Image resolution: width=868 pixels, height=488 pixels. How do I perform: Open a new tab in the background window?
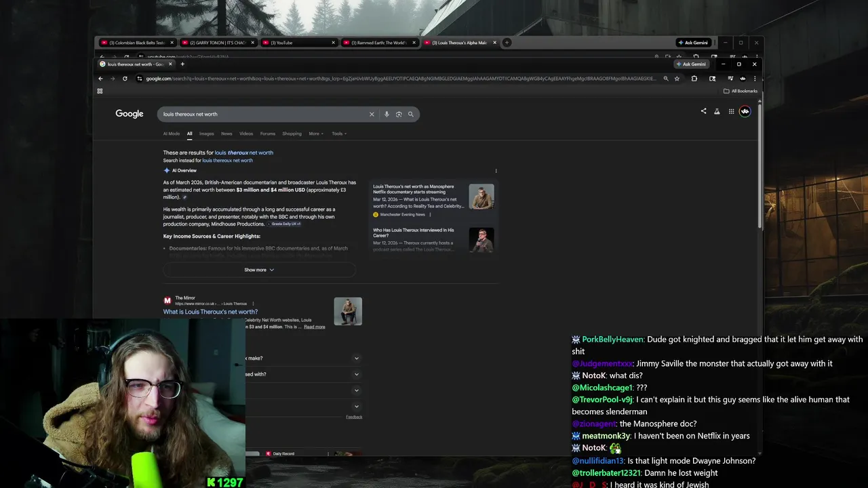[507, 43]
